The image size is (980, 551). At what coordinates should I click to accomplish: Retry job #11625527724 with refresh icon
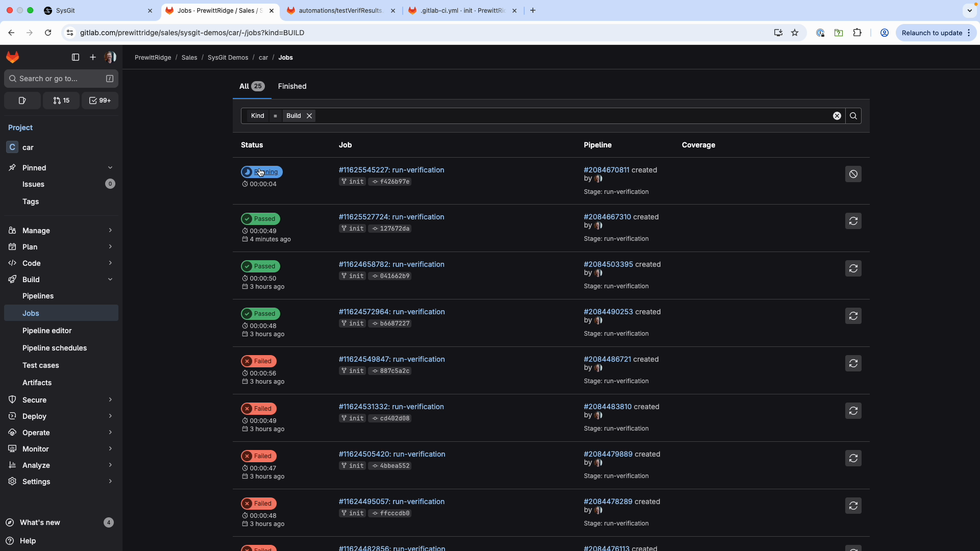click(853, 221)
